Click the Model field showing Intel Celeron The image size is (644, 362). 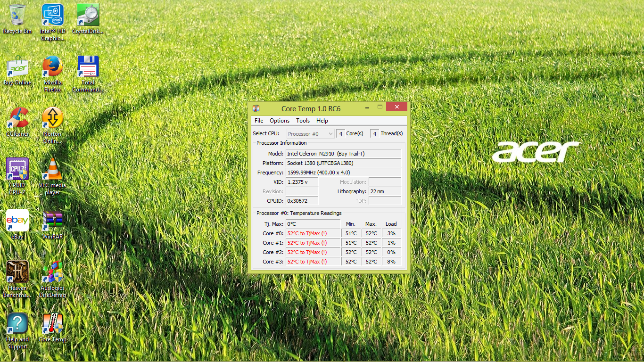coord(343,154)
